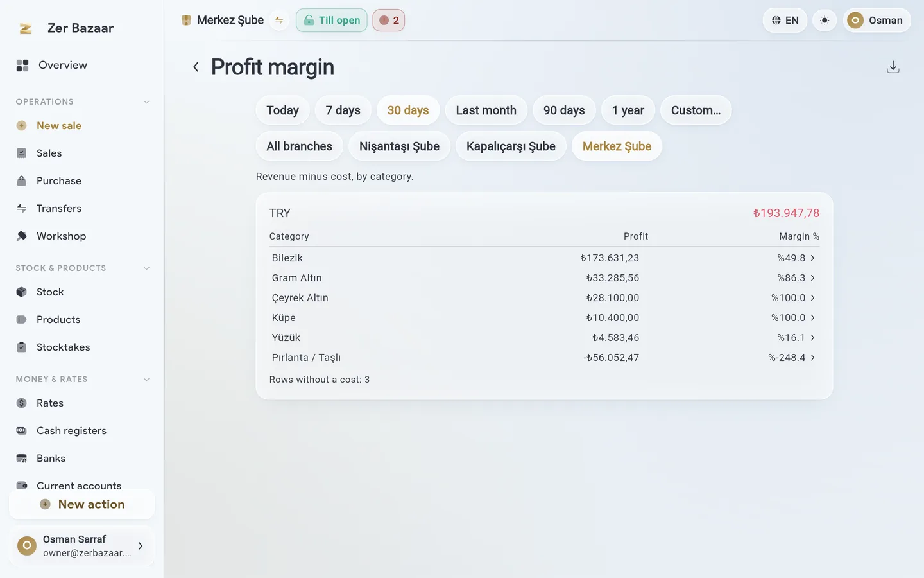Select the 90 days period filter
924x578 pixels.
click(564, 110)
